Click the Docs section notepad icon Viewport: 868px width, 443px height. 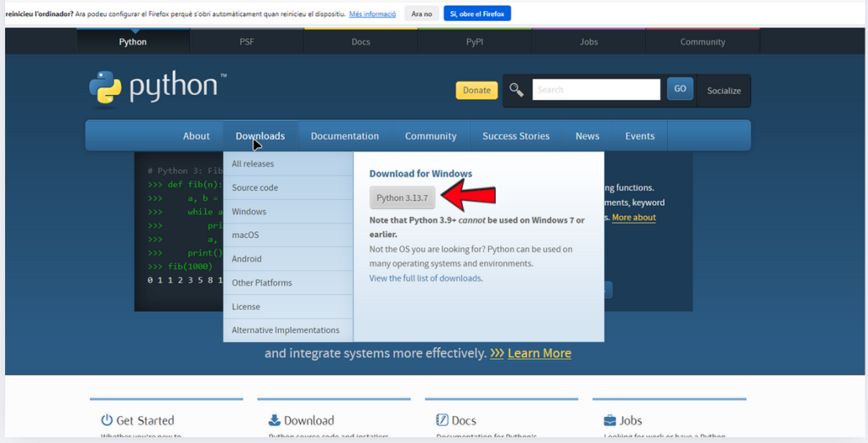pyautogui.click(x=442, y=420)
